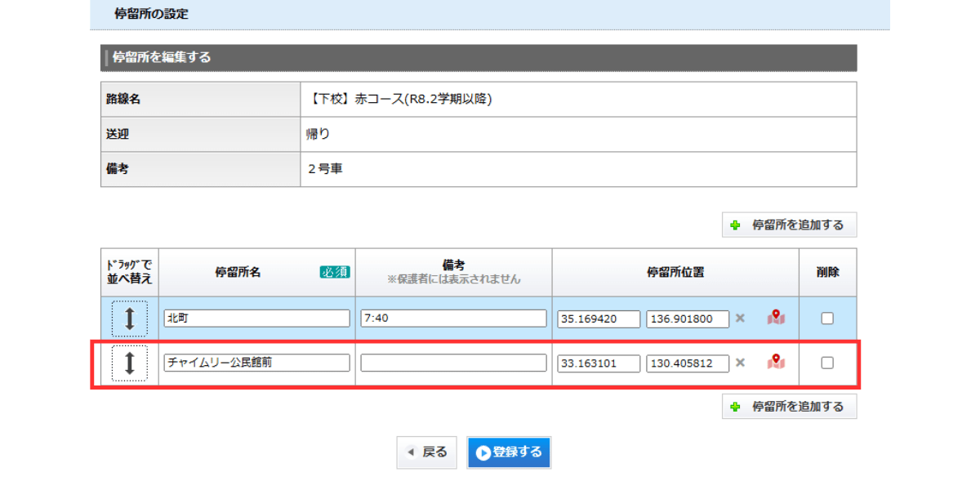Select latitude field showing 33.163101
This screenshot has height=490, width=980.
[599, 363]
